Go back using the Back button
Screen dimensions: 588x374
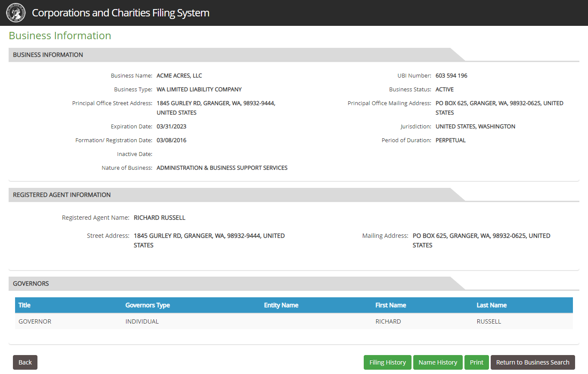[25, 362]
